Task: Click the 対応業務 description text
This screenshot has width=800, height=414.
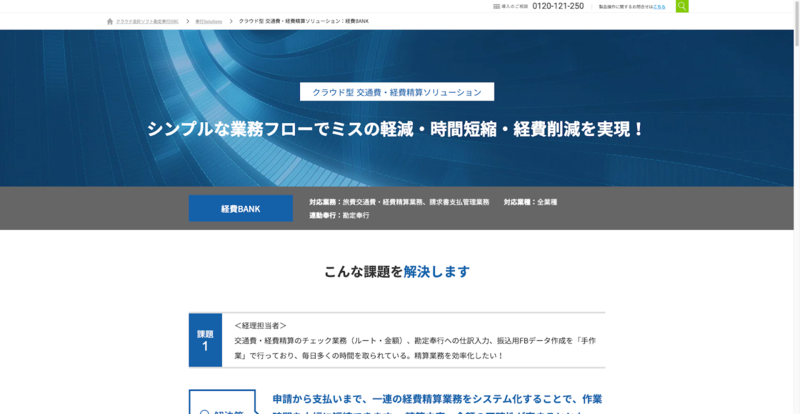Action: 399,202
